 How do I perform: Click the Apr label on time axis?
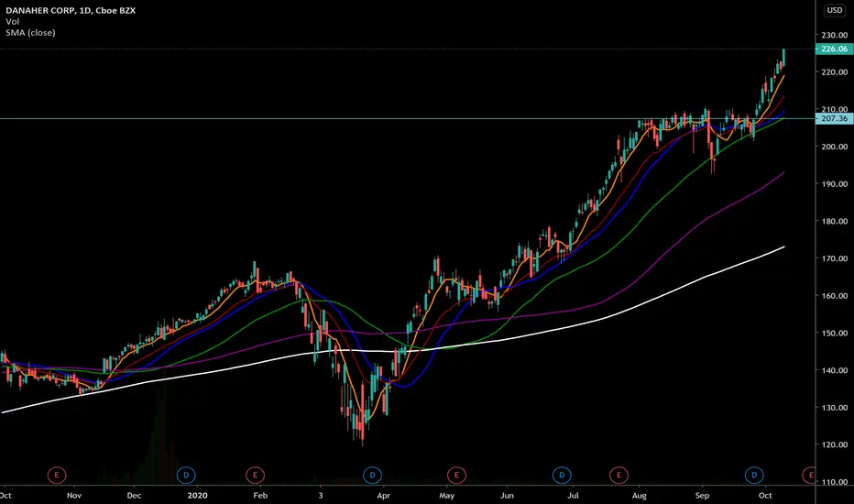pyautogui.click(x=383, y=495)
